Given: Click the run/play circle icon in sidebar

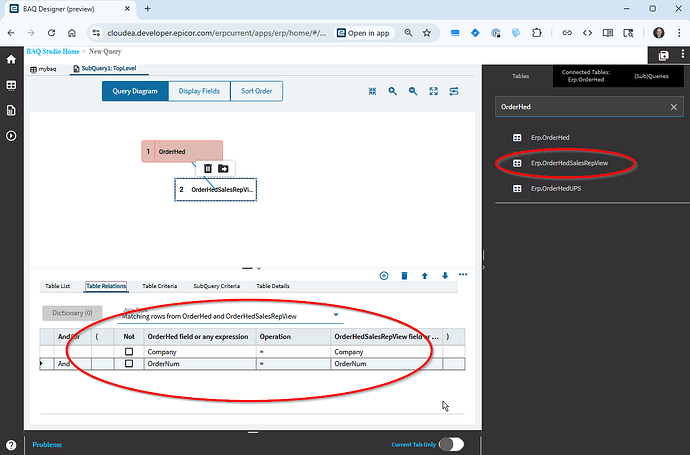Looking at the screenshot, I should tap(11, 136).
